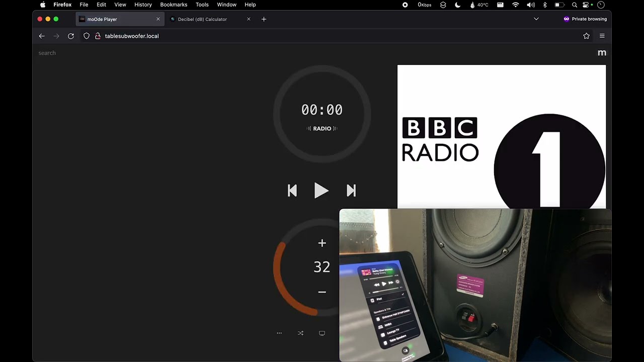Increase volume with the plus button
644x362 pixels.
[322, 243]
